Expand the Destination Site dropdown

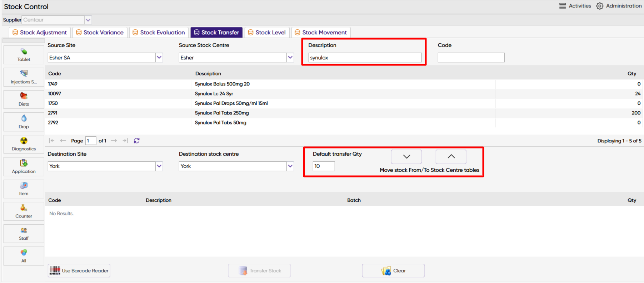pyautogui.click(x=159, y=166)
